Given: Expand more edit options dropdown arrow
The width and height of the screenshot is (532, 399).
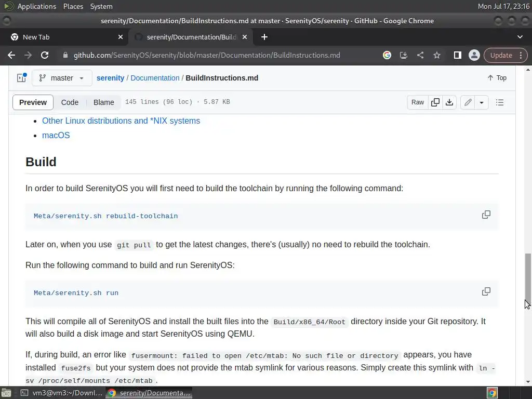Looking at the screenshot, I should (x=482, y=102).
